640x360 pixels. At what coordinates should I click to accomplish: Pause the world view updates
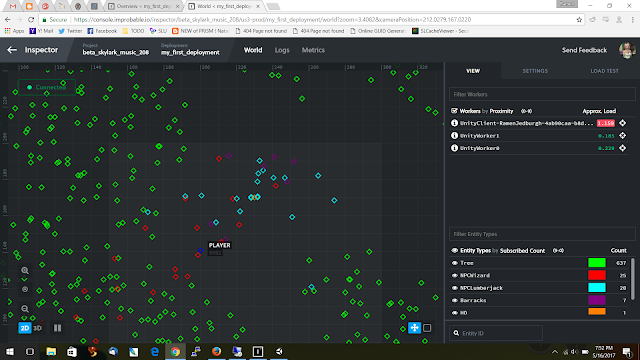pyautogui.click(x=58, y=328)
